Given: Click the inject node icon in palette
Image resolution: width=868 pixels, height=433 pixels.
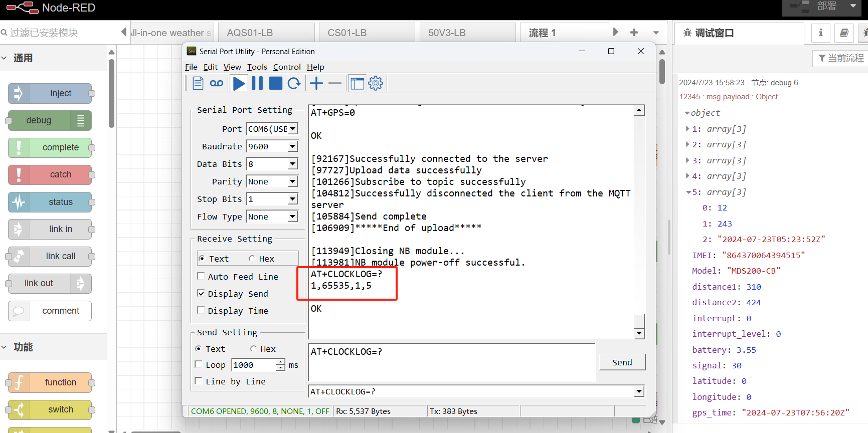Looking at the screenshot, I should coord(19,93).
